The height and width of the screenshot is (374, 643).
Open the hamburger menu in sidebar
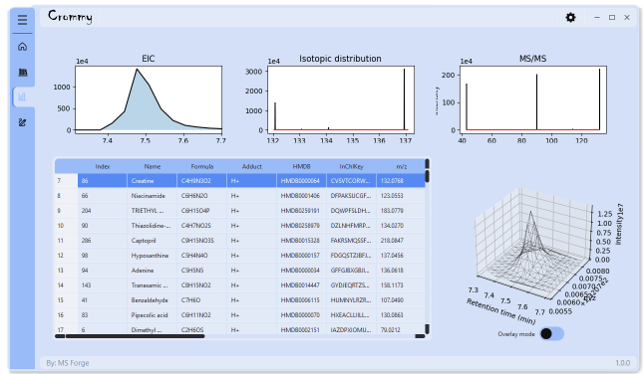click(x=23, y=19)
